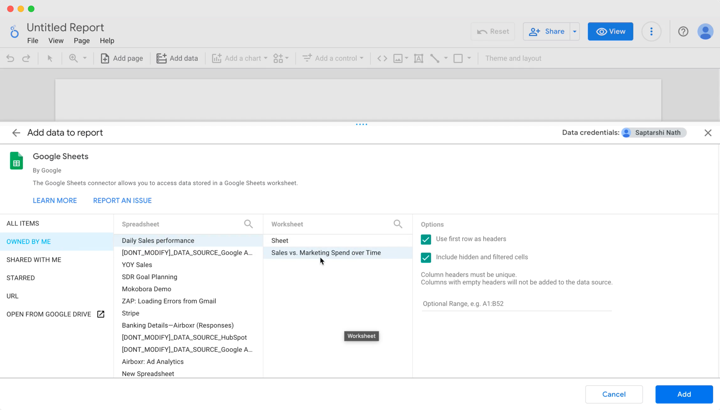Click the undo arrow icon
The width and height of the screenshot is (720, 410).
10,58
